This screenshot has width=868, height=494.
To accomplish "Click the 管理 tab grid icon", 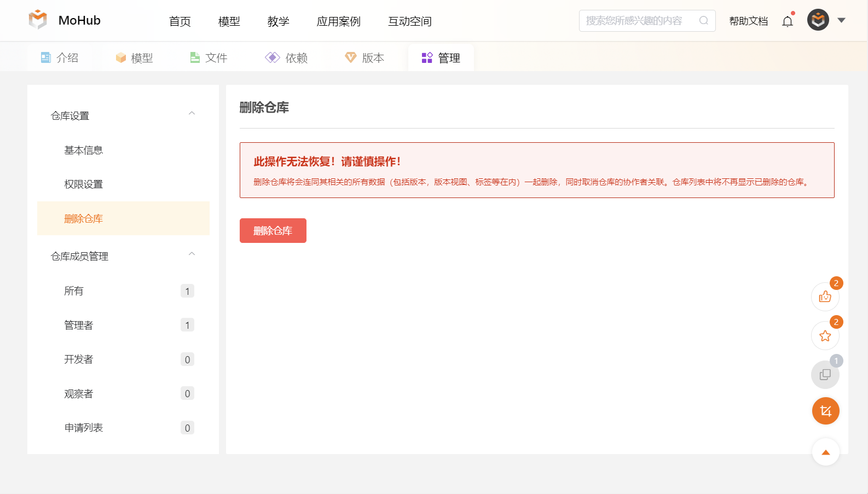I will pyautogui.click(x=427, y=57).
